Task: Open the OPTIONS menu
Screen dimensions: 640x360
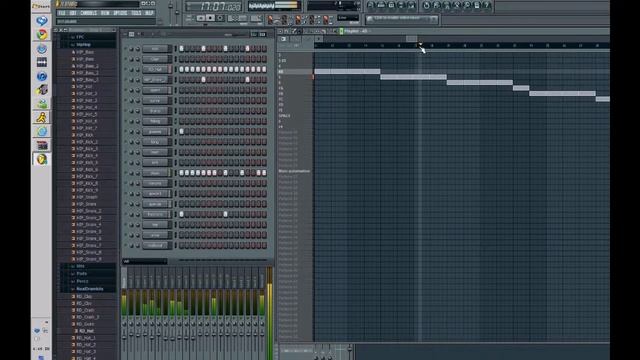Action: tap(120, 13)
